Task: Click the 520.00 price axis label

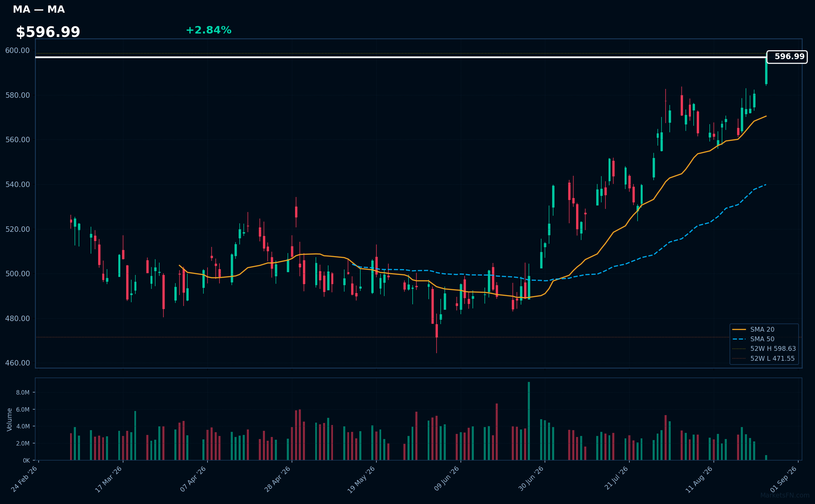Action: coord(17,229)
